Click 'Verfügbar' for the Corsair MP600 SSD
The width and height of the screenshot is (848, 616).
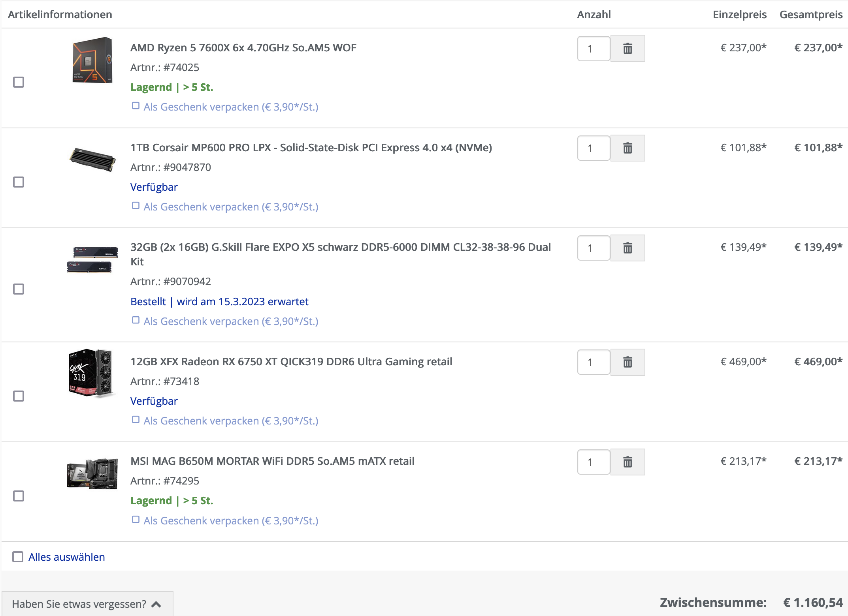(x=154, y=186)
